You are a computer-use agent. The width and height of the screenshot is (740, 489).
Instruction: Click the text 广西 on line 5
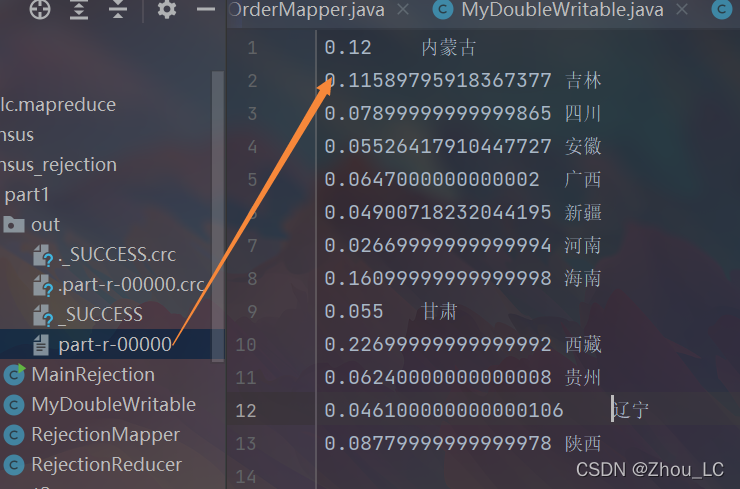click(583, 180)
